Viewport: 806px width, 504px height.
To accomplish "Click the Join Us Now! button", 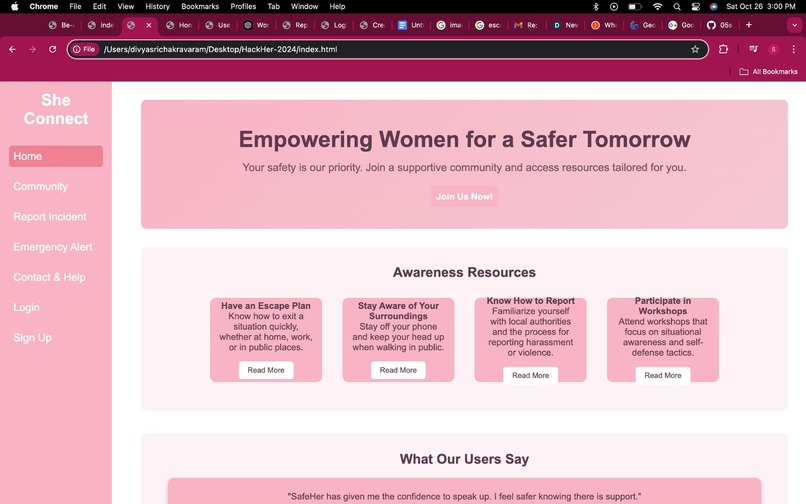I will [x=464, y=196].
